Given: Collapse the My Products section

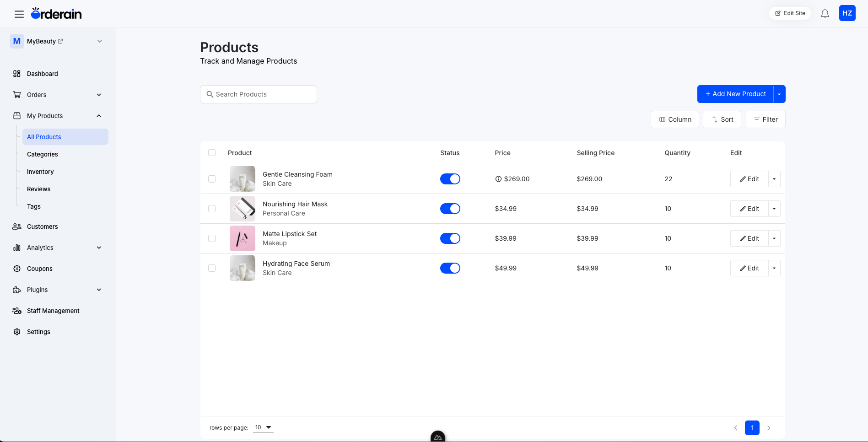Looking at the screenshot, I should [98, 116].
